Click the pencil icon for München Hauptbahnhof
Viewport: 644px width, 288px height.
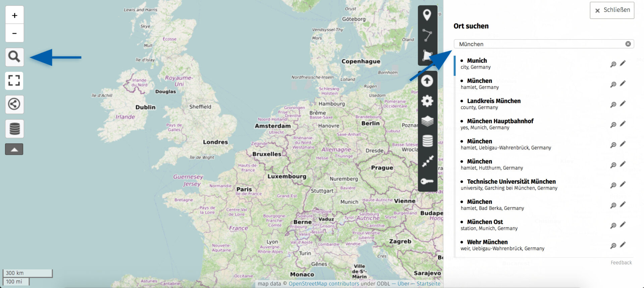(623, 124)
